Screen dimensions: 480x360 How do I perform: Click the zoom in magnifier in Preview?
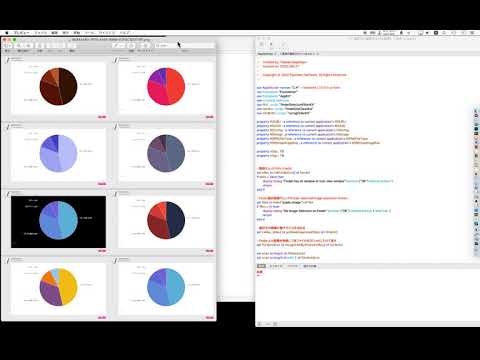tap(29, 45)
